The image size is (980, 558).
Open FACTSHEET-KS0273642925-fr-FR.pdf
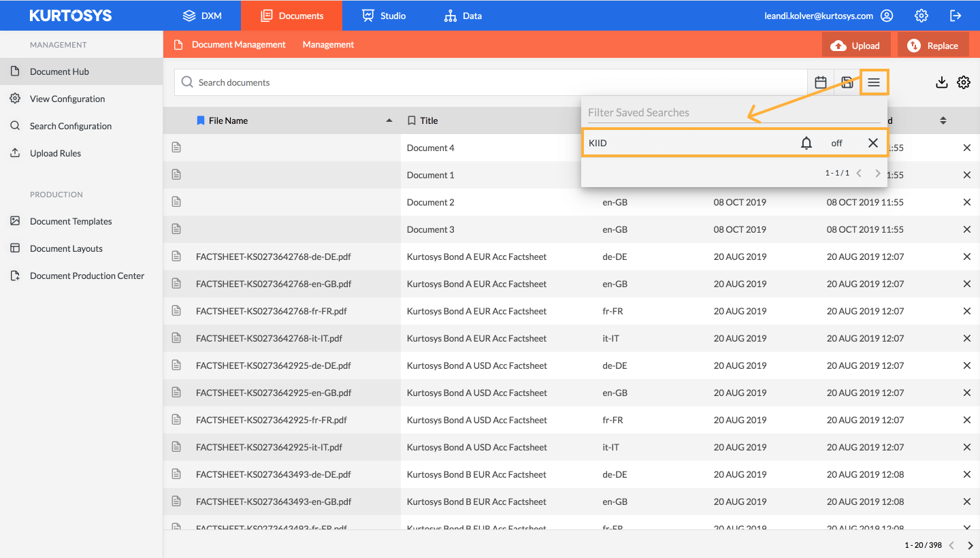pos(272,420)
